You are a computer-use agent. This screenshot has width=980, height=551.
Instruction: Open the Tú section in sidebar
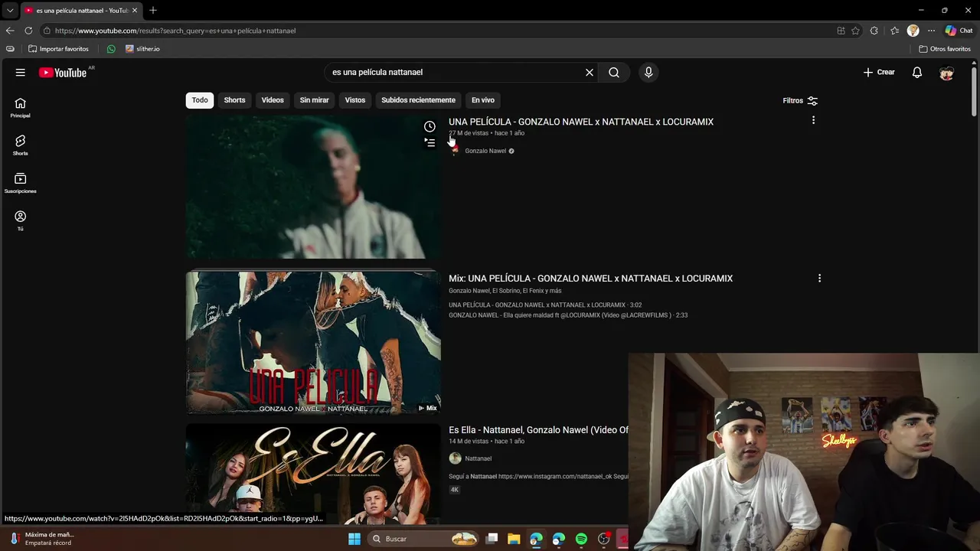[x=21, y=221]
